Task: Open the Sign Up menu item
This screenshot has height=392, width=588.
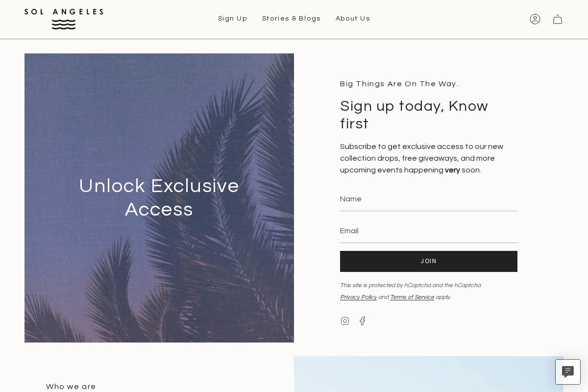Action: coord(233,19)
